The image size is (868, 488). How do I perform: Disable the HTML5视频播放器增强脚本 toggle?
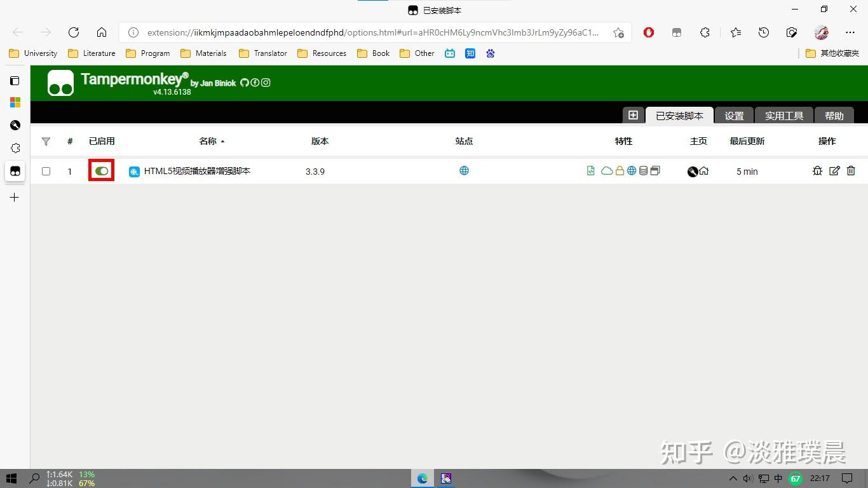101,171
